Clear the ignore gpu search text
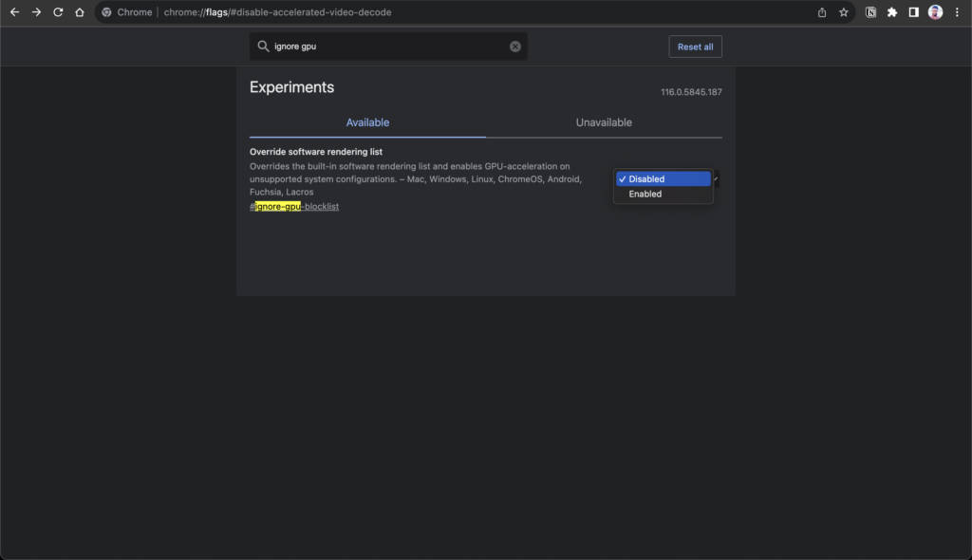Screen dimensions: 972x560 click(515, 46)
